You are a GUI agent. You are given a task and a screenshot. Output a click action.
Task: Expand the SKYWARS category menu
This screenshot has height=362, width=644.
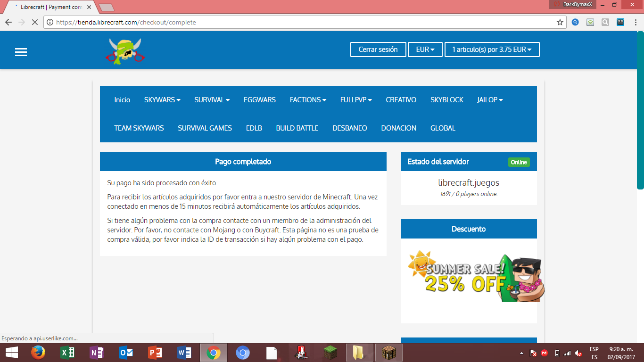(162, 100)
